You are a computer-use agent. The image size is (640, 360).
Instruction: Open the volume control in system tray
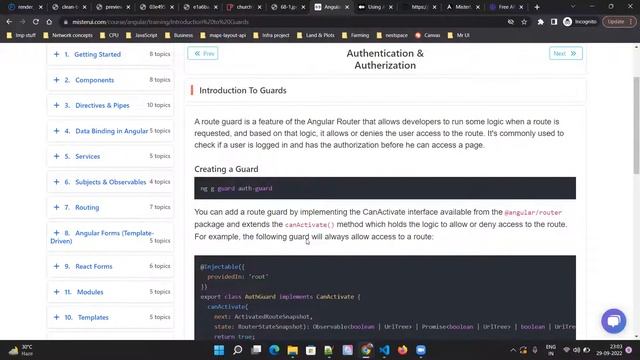coord(576,350)
